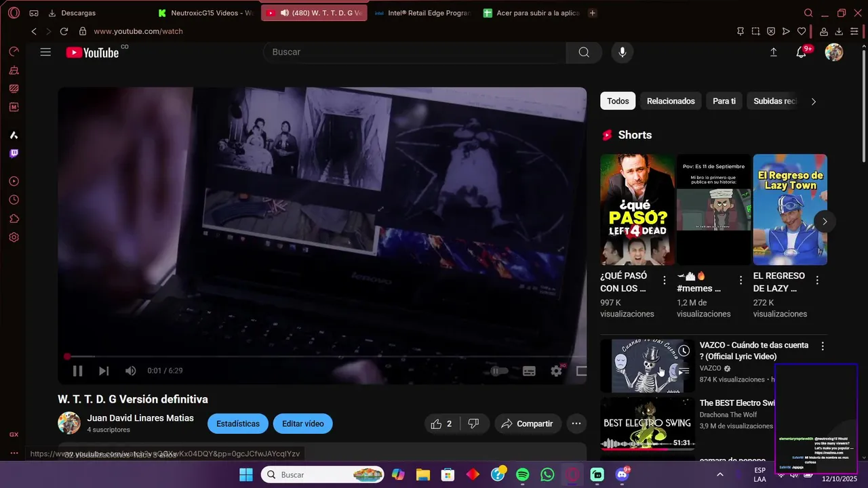Open Estadísticas for this video
The image size is (868, 488).
(238, 424)
